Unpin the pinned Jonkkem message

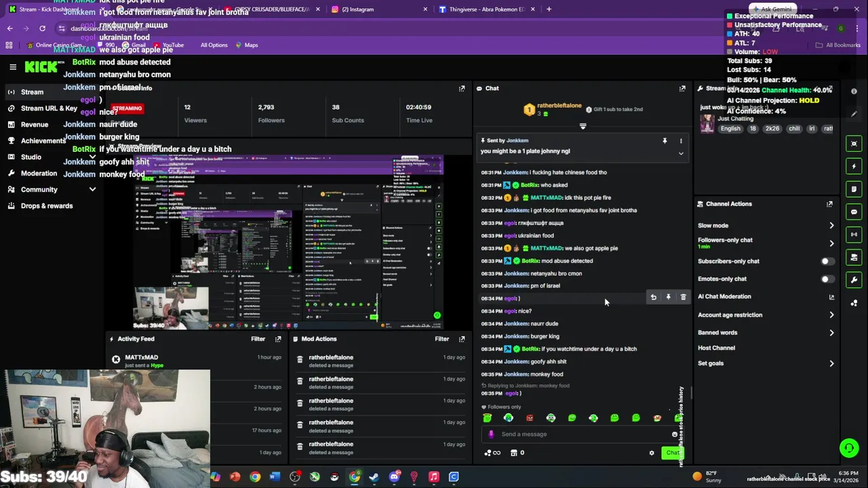coord(665,141)
